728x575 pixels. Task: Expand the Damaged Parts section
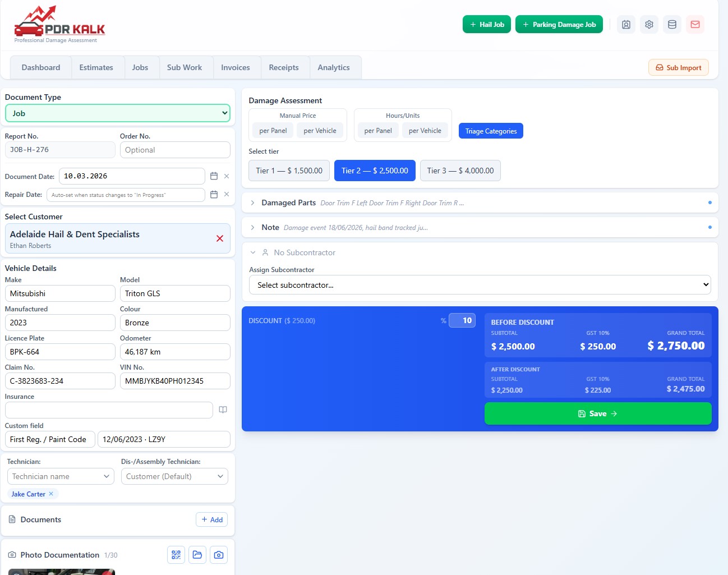click(480, 203)
